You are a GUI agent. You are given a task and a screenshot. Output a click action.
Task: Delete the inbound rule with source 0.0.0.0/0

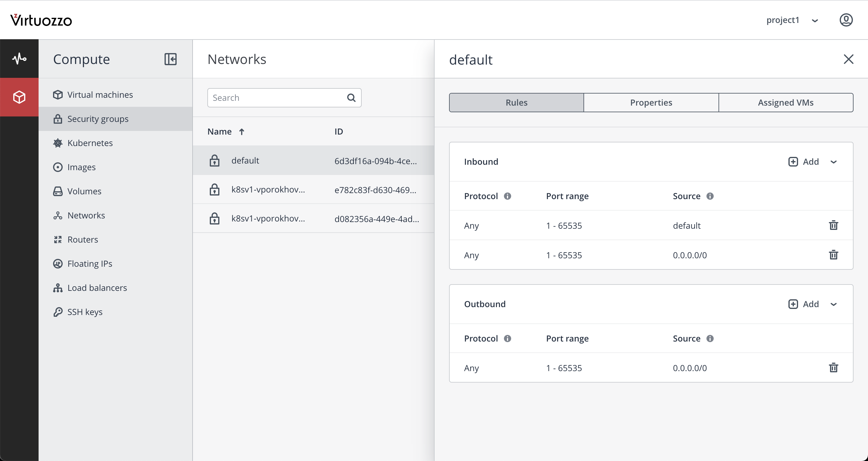click(833, 255)
